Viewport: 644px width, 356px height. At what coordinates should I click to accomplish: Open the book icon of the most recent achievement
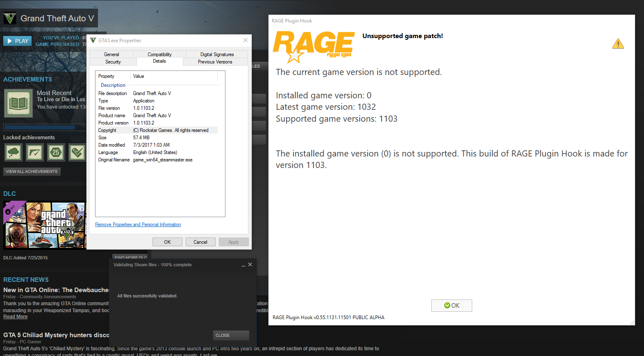(x=18, y=103)
